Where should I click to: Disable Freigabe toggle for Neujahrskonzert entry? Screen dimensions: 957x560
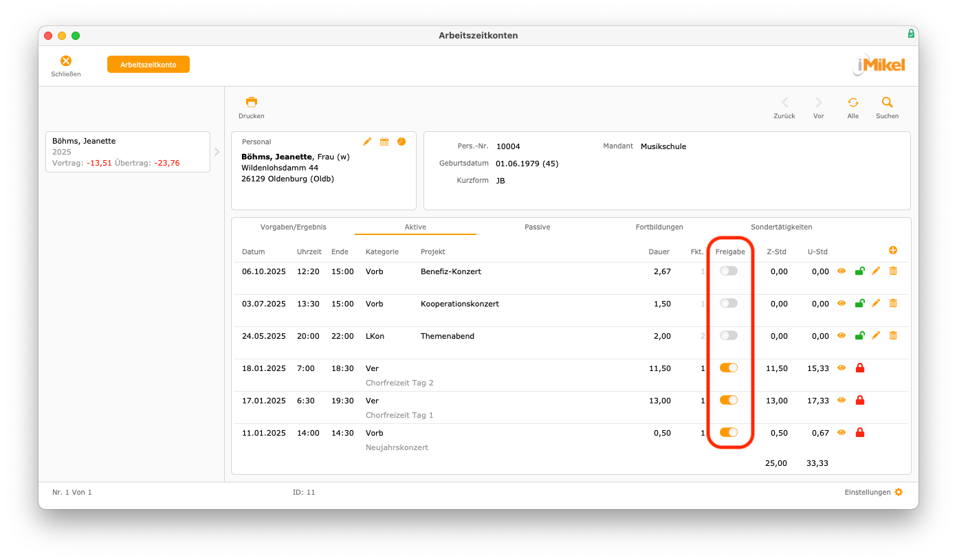pyautogui.click(x=729, y=432)
